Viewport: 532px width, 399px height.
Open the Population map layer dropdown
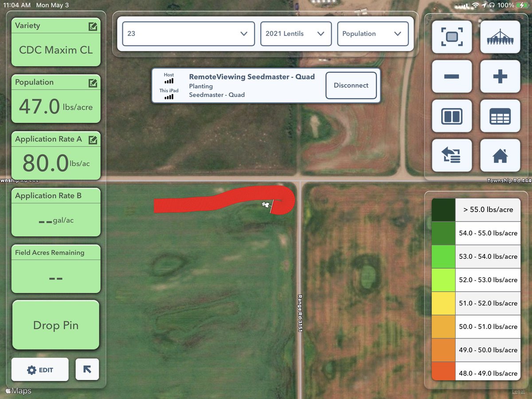[372, 34]
